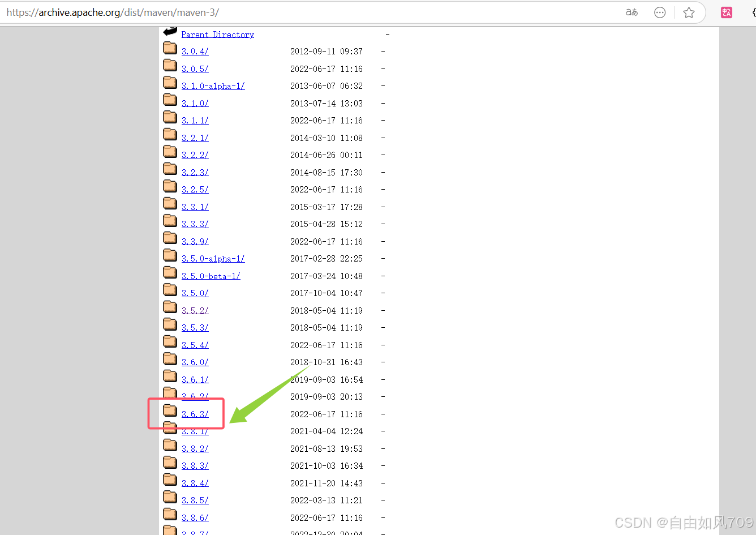756x535 pixels.
Task: Click folder icon for 3.8.3/
Action: [170, 463]
